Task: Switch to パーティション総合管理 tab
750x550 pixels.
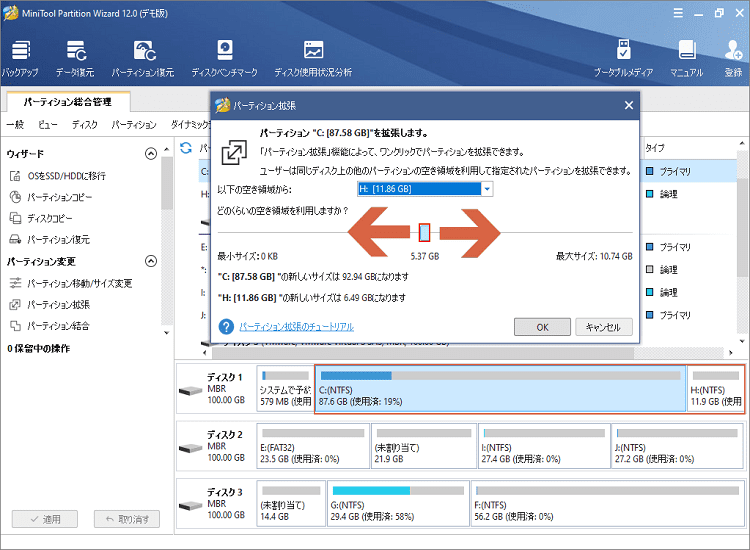Action: click(67, 102)
